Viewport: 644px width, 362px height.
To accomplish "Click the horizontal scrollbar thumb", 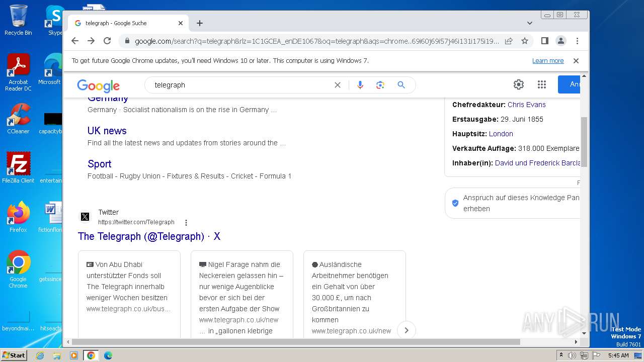I will (295, 342).
